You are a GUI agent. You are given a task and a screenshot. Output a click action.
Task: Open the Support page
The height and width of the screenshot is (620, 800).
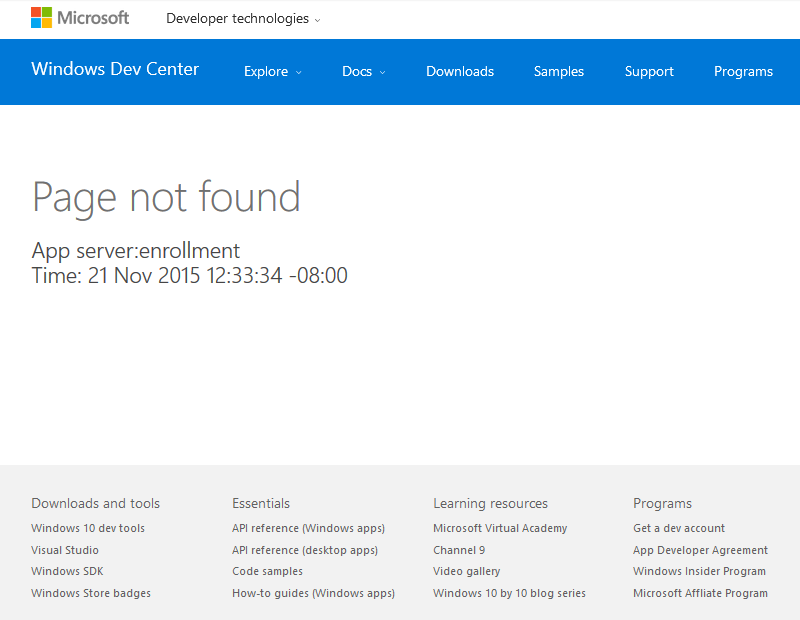[x=649, y=71]
